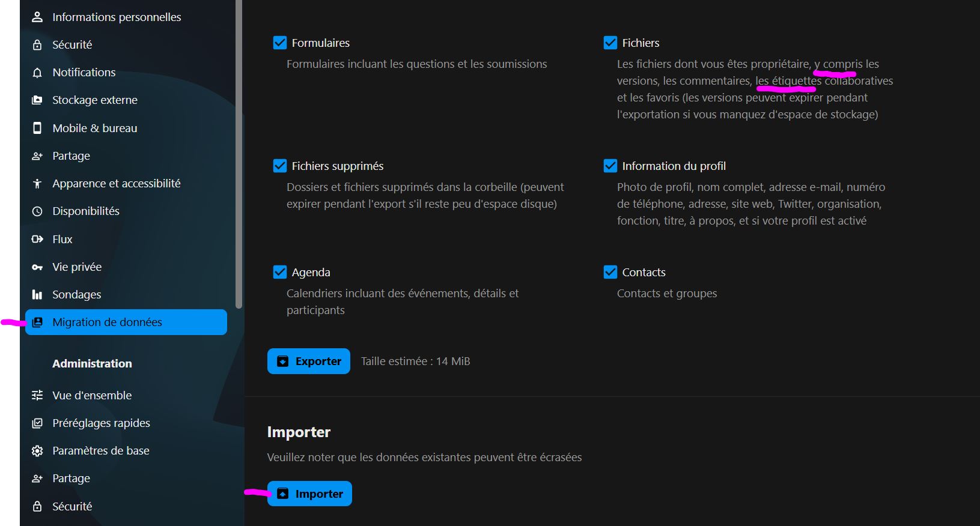Viewport: 980px width, 526px height.
Task: Click the Paramètres de base gear icon
Action: [37, 451]
